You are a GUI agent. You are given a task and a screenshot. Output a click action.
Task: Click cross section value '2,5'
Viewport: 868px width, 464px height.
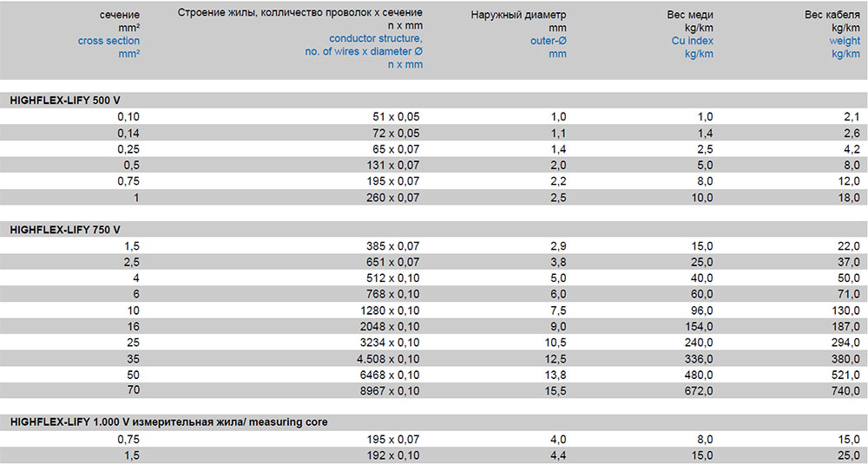(x=132, y=262)
